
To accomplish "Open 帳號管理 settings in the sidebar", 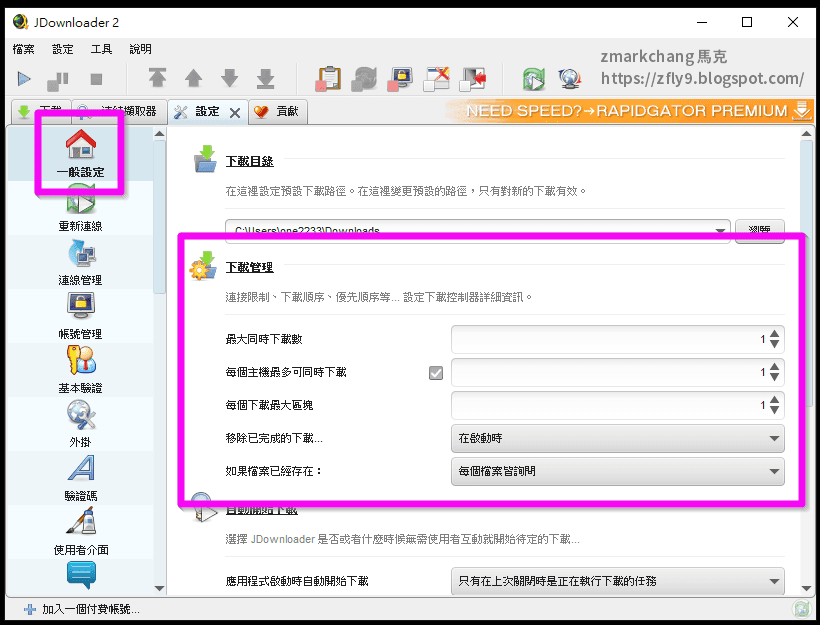I will 81,317.
